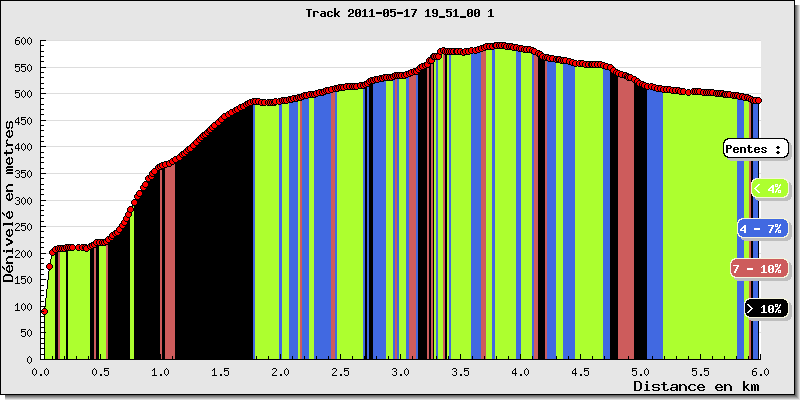Click the '250' y-axis value
Viewport: 800px width, 400px height.
pos(24,227)
